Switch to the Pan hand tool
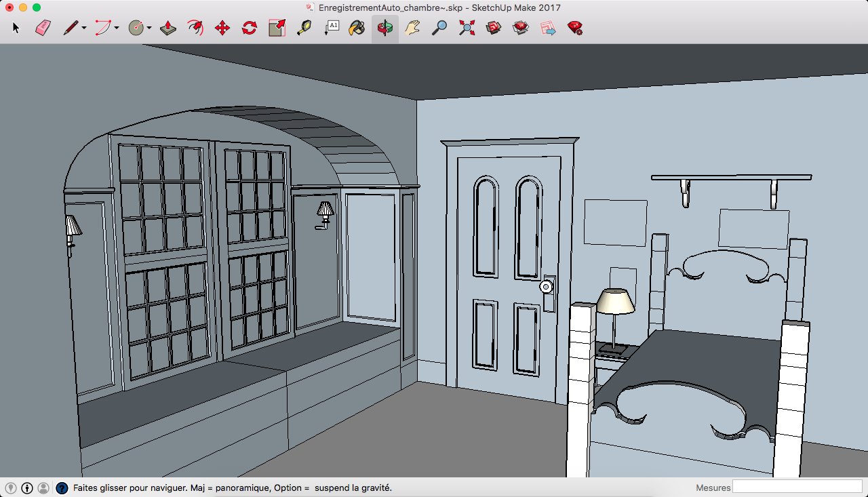The width and height of the screenshot is (868, 497). pos(412,28)
